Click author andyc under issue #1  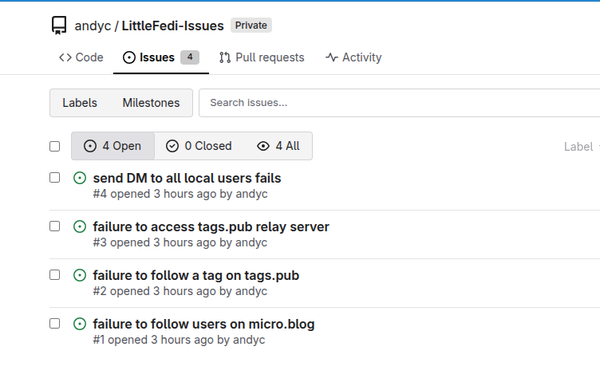(x=249, y=340)
